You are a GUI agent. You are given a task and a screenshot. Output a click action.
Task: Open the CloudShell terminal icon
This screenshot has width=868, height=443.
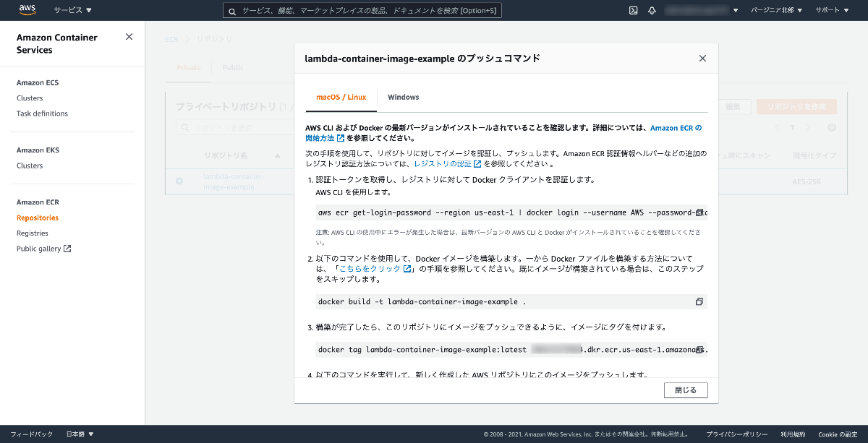[x=633, y=10]
